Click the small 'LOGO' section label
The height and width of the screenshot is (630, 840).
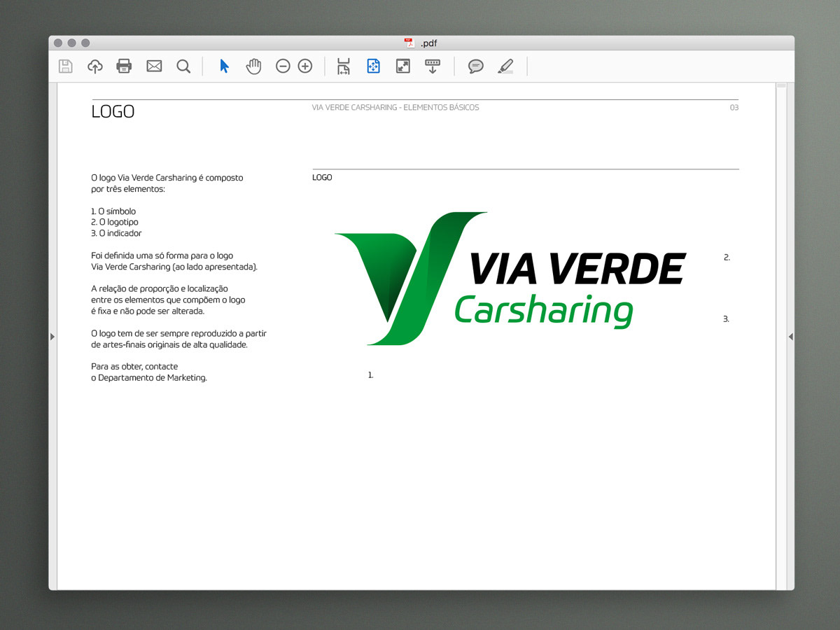pyautogui.click(x=322, y=178)
